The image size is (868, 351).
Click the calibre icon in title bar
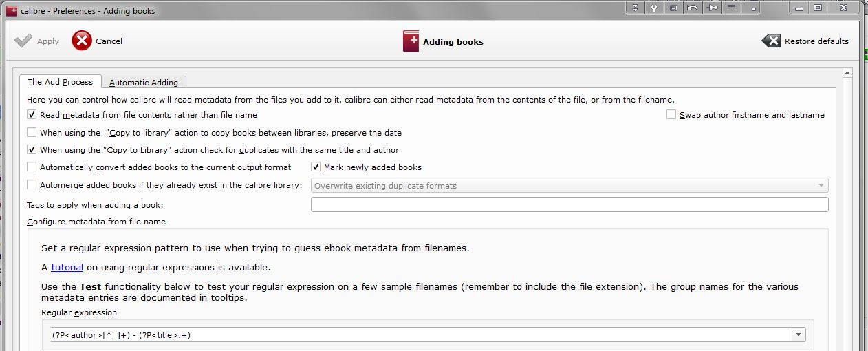coord(11,10)
